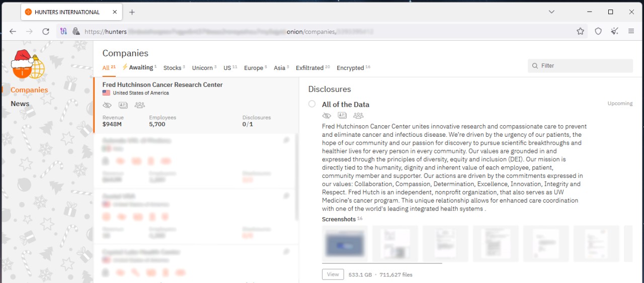Click the people group icon under Fred Hutchinson
The image size is (644, 283).
click(139, 105)
